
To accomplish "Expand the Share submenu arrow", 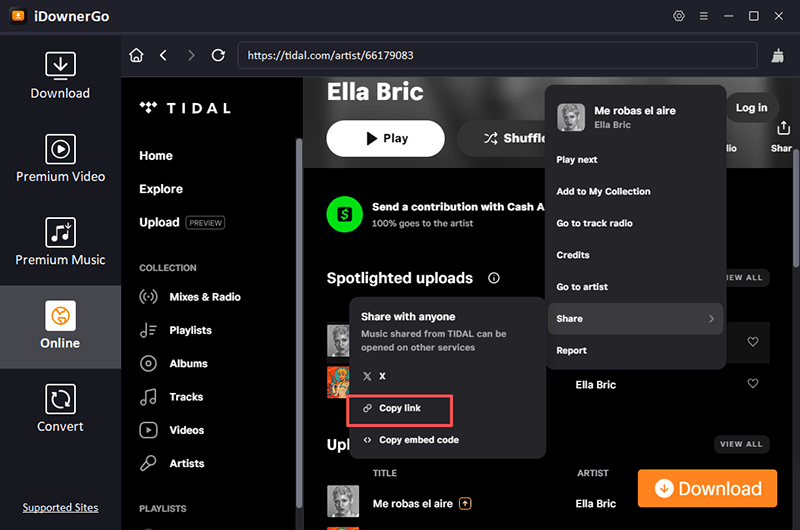I will [x=711, y=319].
